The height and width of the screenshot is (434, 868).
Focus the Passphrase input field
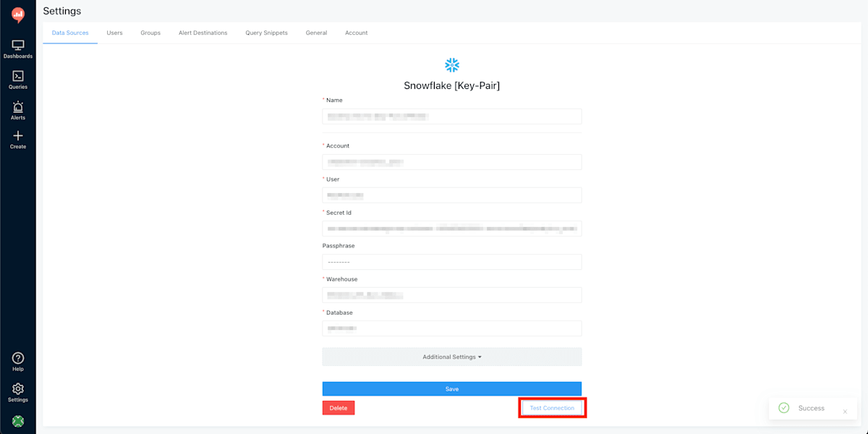pyautogui.click(x=452, y=262)
